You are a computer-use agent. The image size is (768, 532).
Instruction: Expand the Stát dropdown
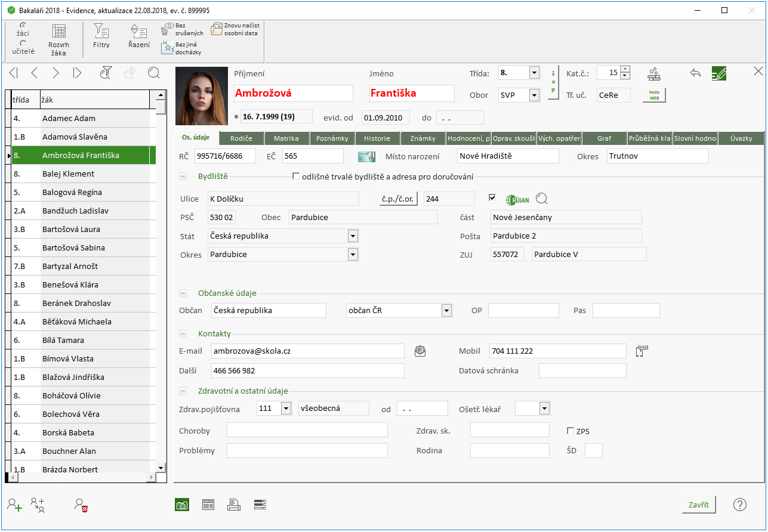click(x=353, y=236)
